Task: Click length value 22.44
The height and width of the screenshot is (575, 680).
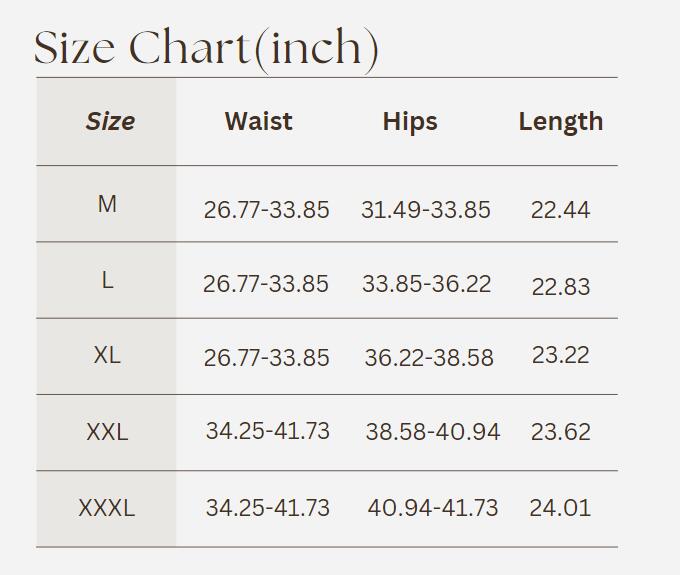Action: pyautogui.click(x=560, y=210)
